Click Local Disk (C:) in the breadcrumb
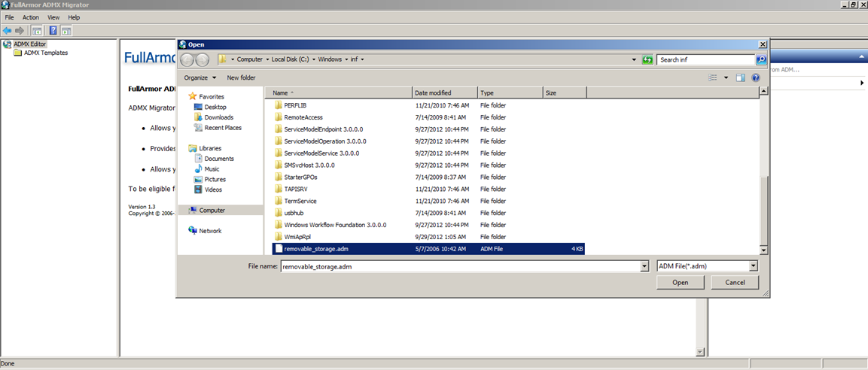This screenshot has height=370, width=868. (x=290, y=59)
